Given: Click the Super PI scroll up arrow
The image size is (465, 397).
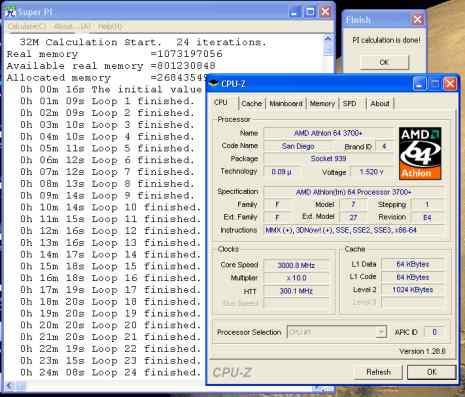Looking at the screenshot, I should pos(328,39).
